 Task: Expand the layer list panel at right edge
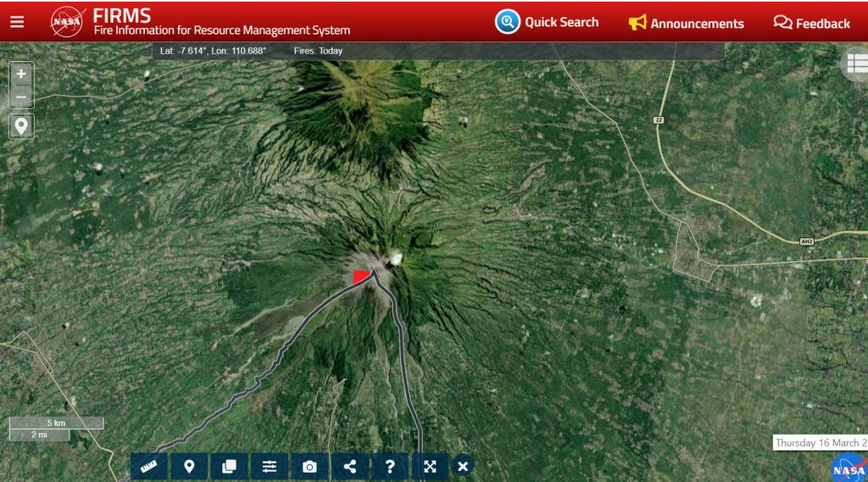point(856,64)
